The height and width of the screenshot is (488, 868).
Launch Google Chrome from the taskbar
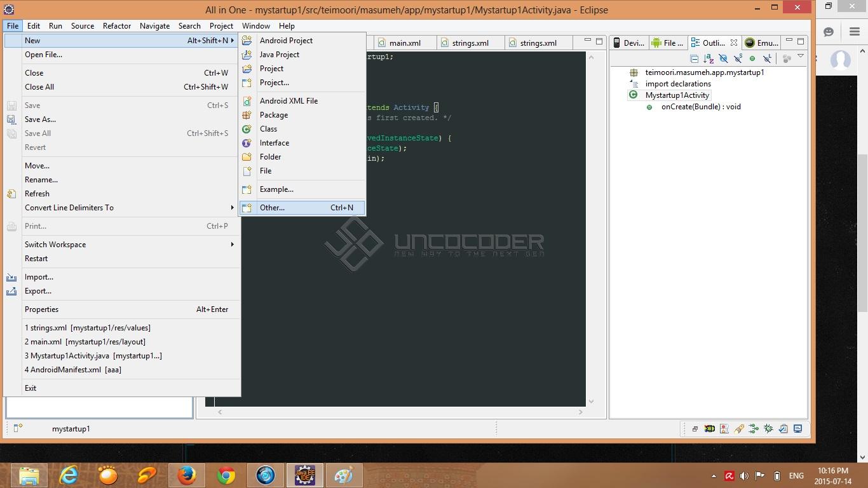click(x=226, y=475)
